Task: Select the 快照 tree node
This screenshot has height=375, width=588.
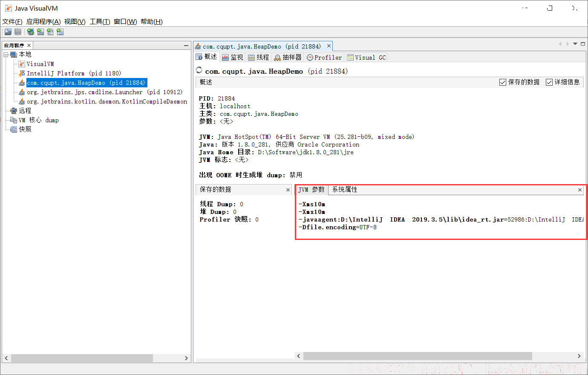Action: [x=25, y=130]
